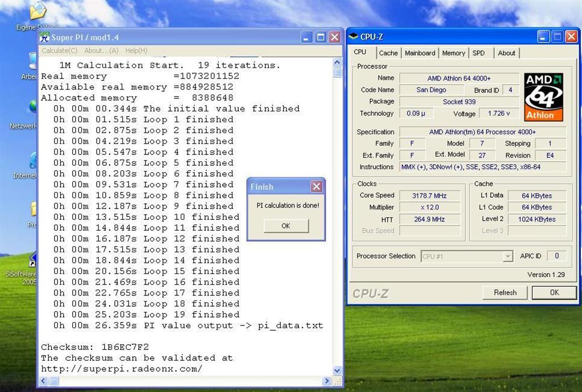Viewport: 582px width, 392px height.
Task: Open the Calculate(C) menu in Super PI
Action: [x=59, y=51]
